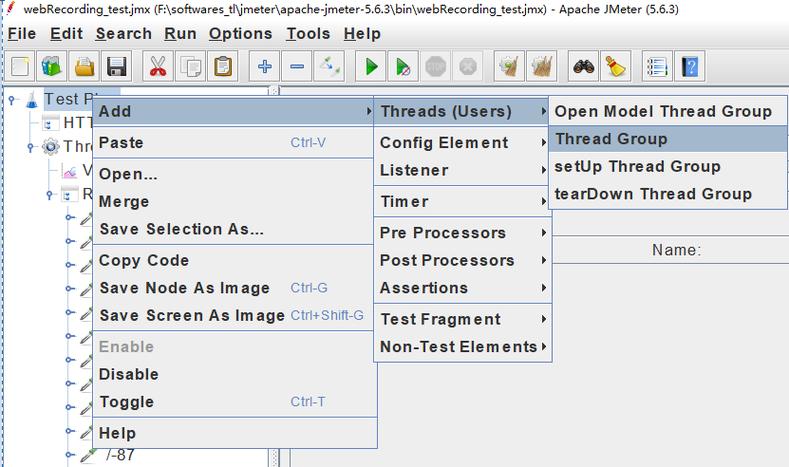Viewport: 789px width, 467px height.
Task: Click Disable in the context menu
Action: click(128, 374)
